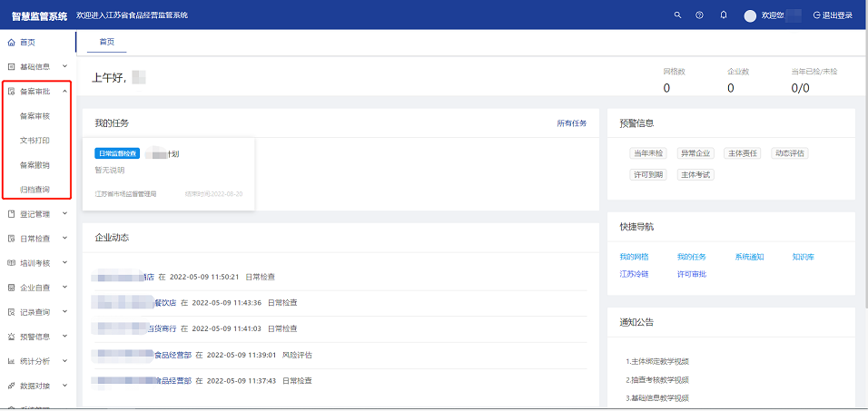Open 所有任务 link in 我的任务
This screenshot has height=411, width=868.
pyautogui.click(x=571, y=123)
